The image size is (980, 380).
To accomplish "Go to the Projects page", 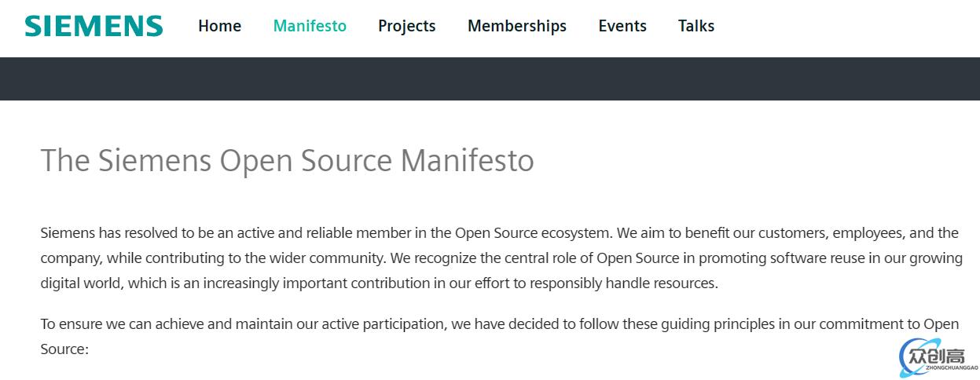I will pyautogui.click(x=406, y=26).
